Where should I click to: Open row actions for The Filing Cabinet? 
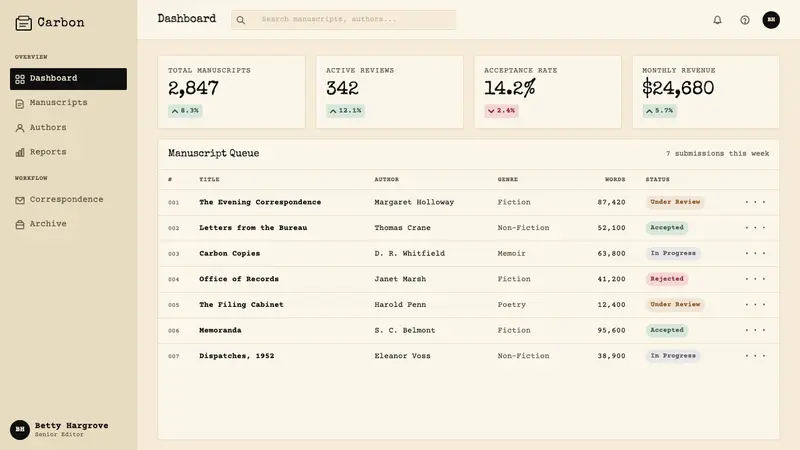755,305
